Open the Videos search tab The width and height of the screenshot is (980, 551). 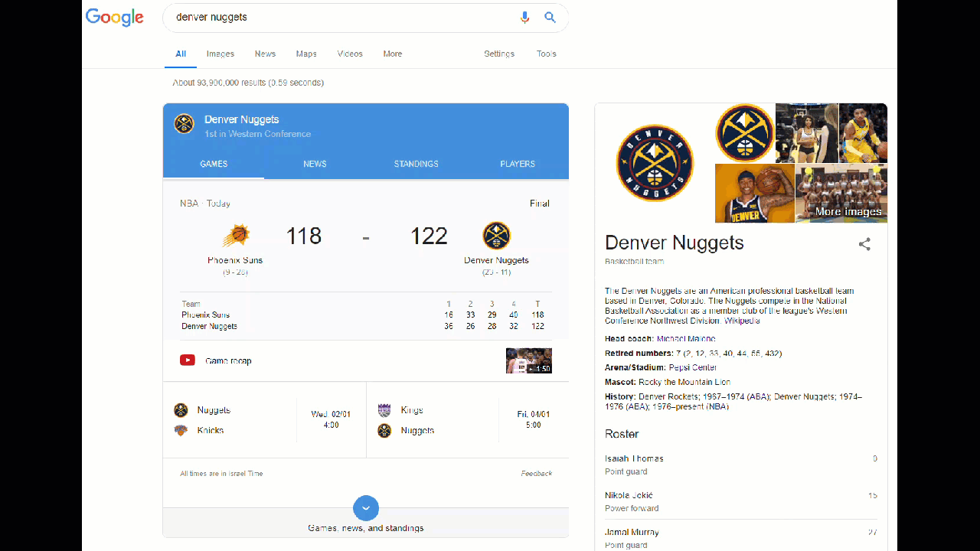(x=350, y=54)
